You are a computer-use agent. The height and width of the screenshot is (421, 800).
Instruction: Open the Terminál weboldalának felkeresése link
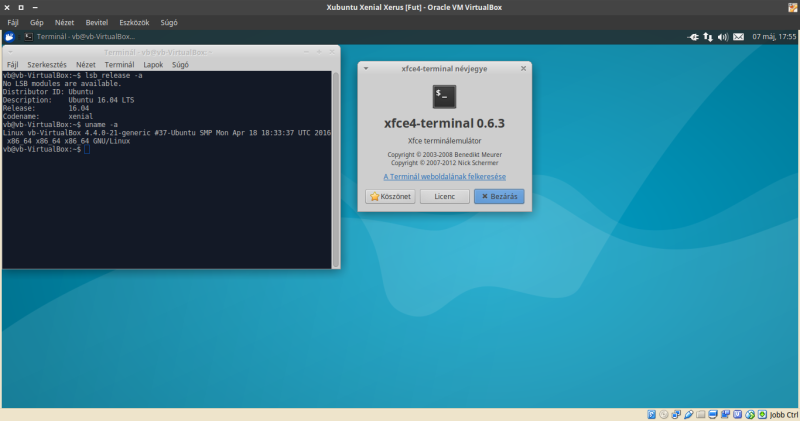[444, 177]
